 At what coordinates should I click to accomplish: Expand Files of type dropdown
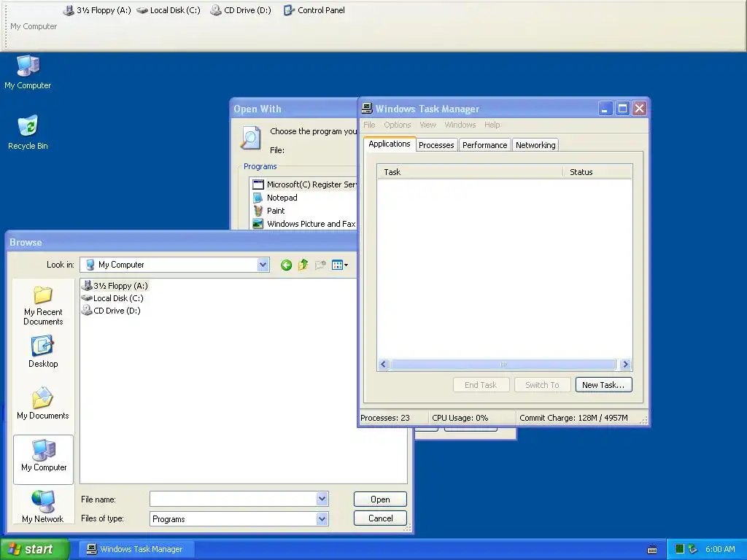322,518
